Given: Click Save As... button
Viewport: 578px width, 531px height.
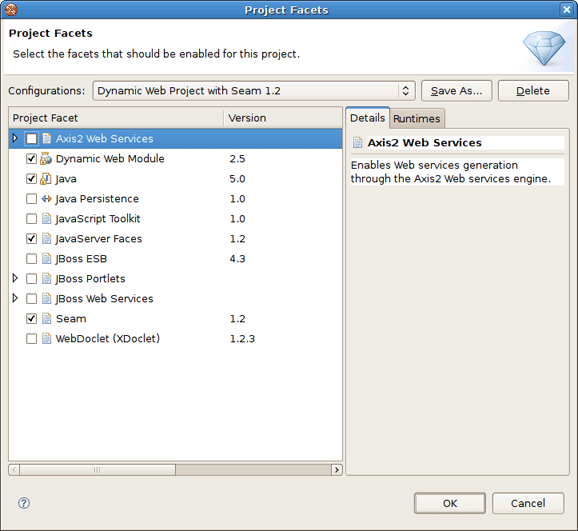Looking at the screenshot, I should pyautogui.click(x=457, y=91).
